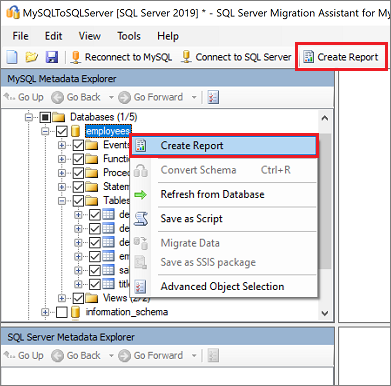Open Go Back history dropdown in MySQL Explorer

pyautogui.click(x=111, y=97)
